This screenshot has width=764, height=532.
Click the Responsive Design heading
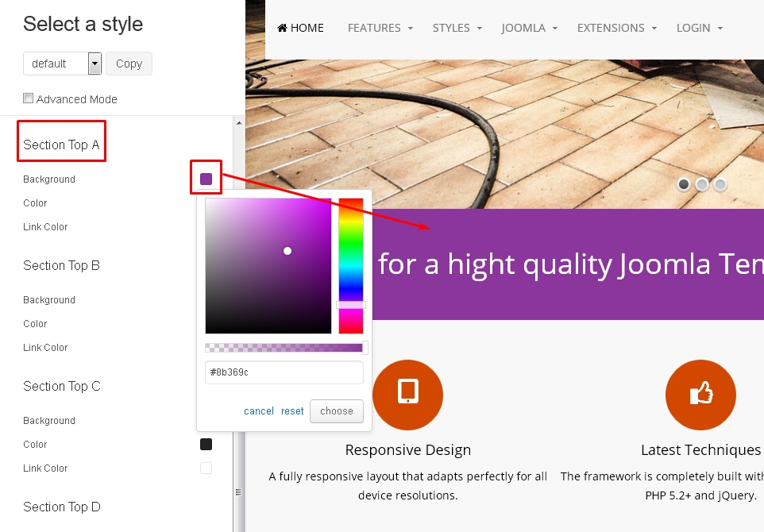tap(408, 449)
